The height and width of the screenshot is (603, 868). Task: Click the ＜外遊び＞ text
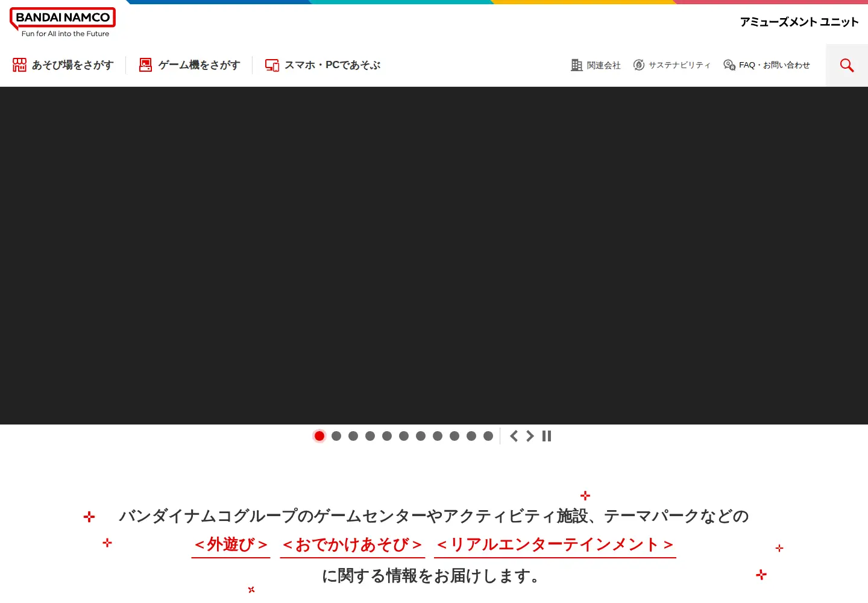click(x=231, y=545)
